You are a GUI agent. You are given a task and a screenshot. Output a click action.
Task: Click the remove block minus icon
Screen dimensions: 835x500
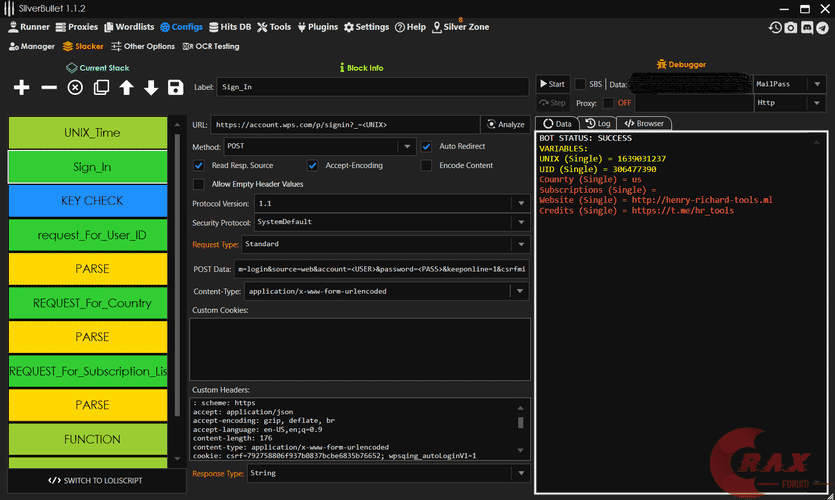point(49,88)
